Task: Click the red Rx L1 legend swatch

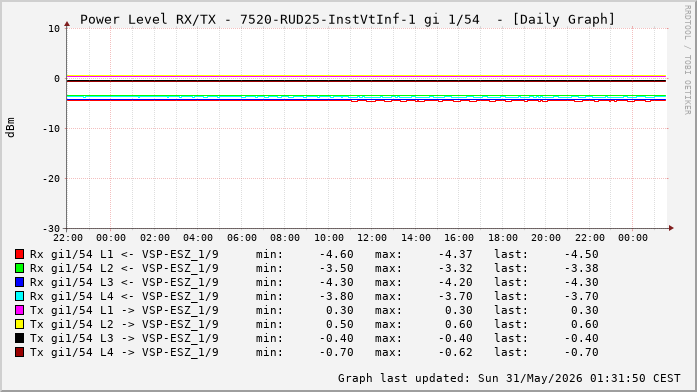Action: (x=19, y=254)
